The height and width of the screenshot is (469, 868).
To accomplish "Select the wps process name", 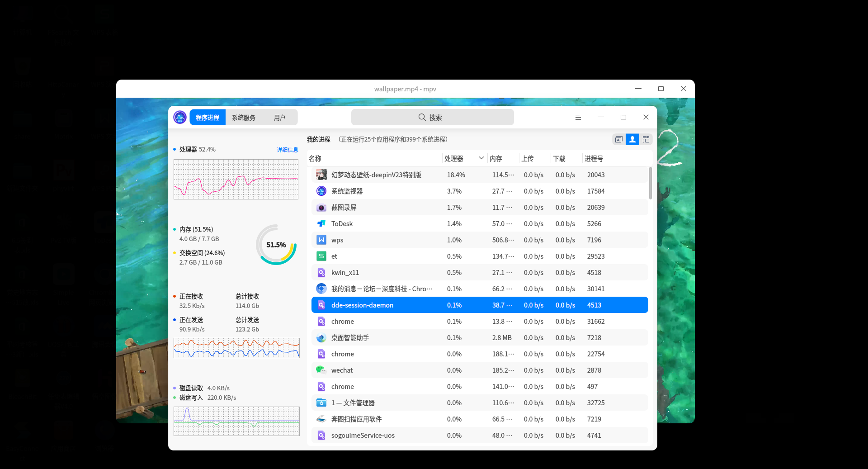I will tap(337, 240).
